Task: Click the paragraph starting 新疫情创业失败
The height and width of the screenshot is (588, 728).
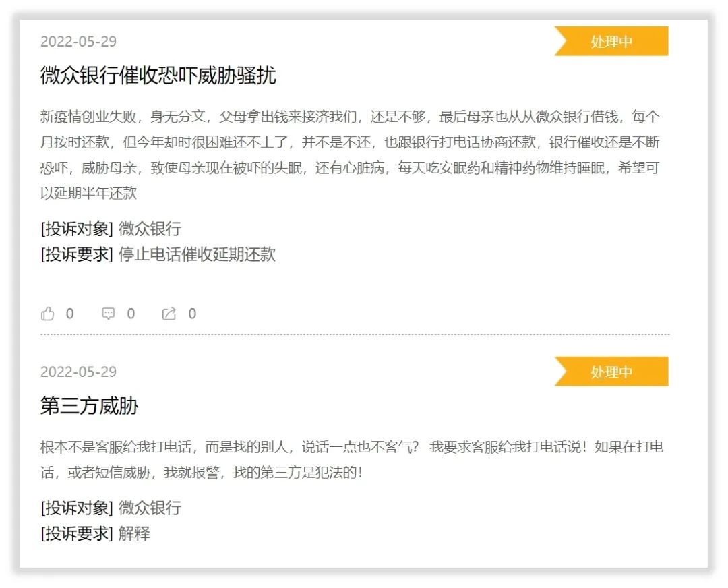Action: pos(350,154)
